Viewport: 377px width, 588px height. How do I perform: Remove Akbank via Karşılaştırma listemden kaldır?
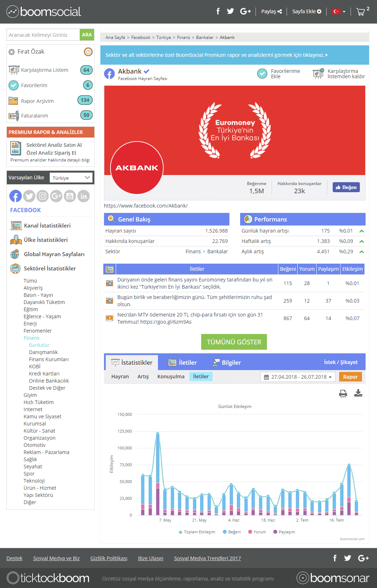[339, 74]
